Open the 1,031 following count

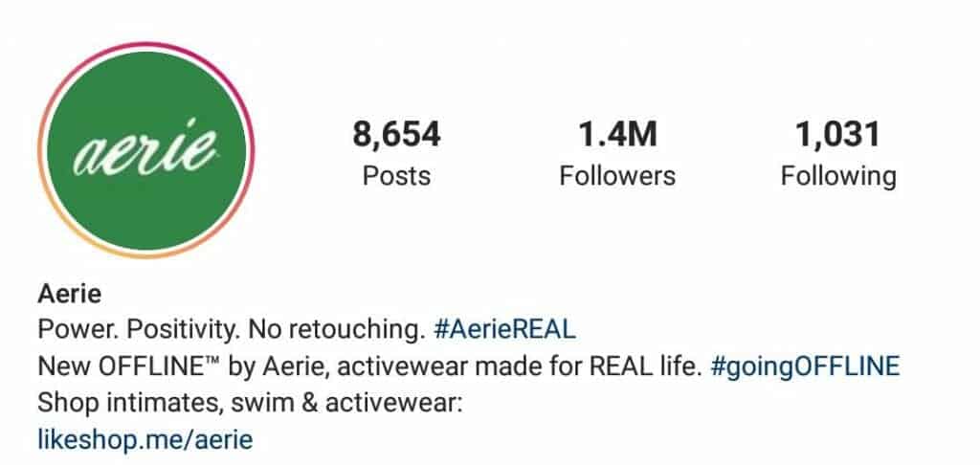(x=838, y=134)
